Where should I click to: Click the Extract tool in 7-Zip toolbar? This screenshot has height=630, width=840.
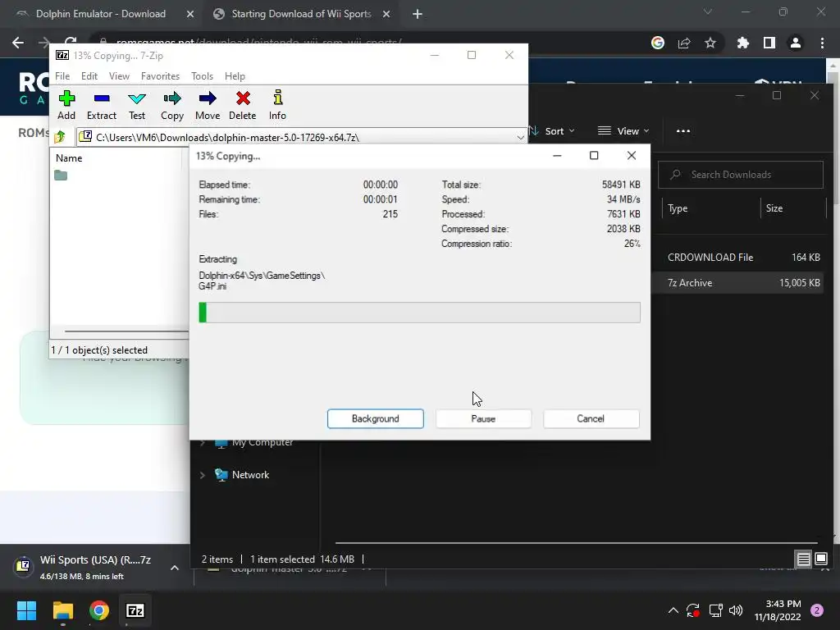tap(101, 105)
